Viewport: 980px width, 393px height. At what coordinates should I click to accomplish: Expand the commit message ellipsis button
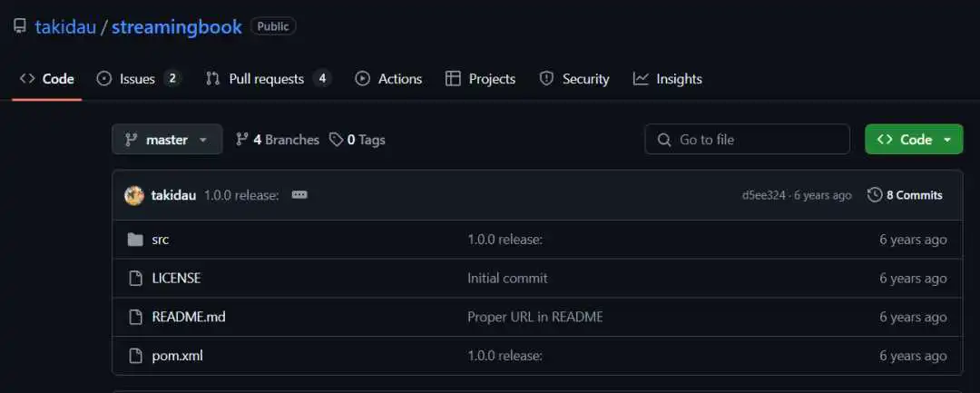[x=299, y=195]
